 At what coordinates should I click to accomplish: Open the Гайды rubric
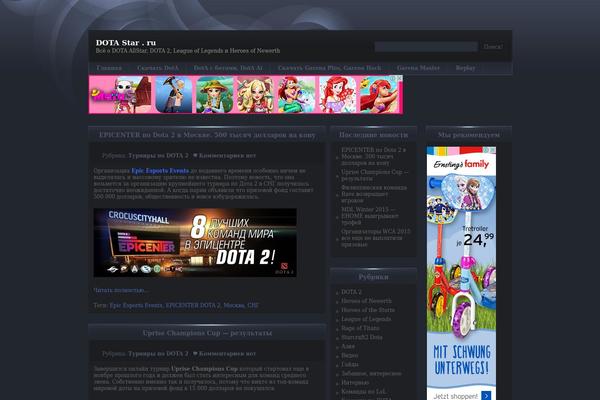click(350, 364)
